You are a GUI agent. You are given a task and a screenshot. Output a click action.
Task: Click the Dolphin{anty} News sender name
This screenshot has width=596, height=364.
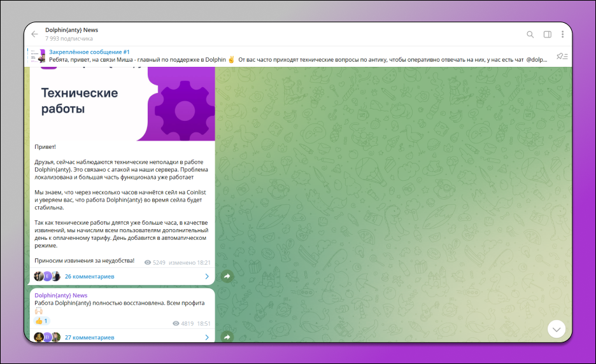61,296
